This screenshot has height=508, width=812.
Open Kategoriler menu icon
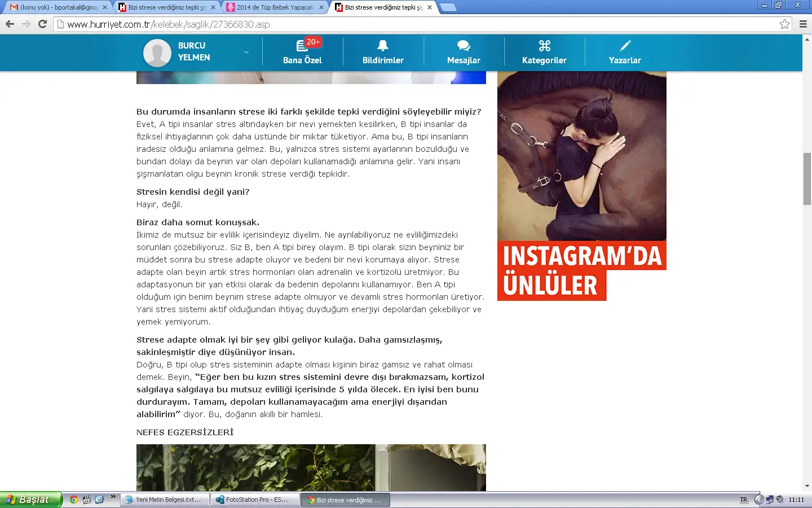pos(544,46)
